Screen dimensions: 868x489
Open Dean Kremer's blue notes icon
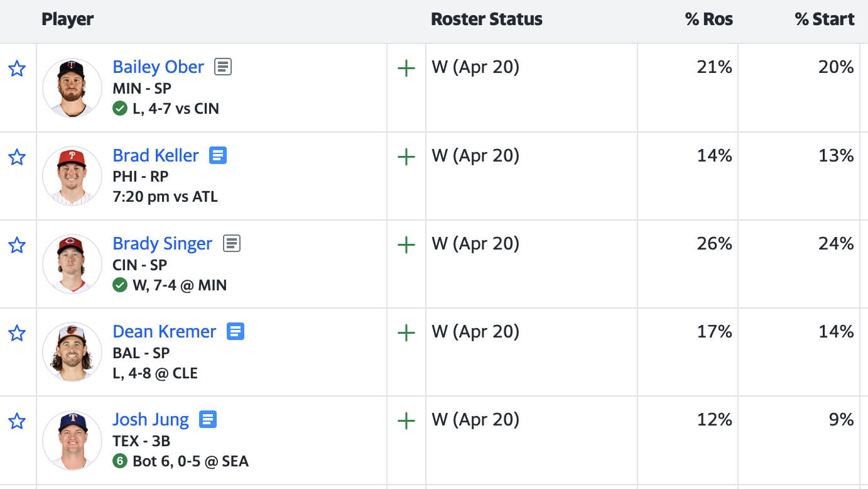tap(236, 331)
